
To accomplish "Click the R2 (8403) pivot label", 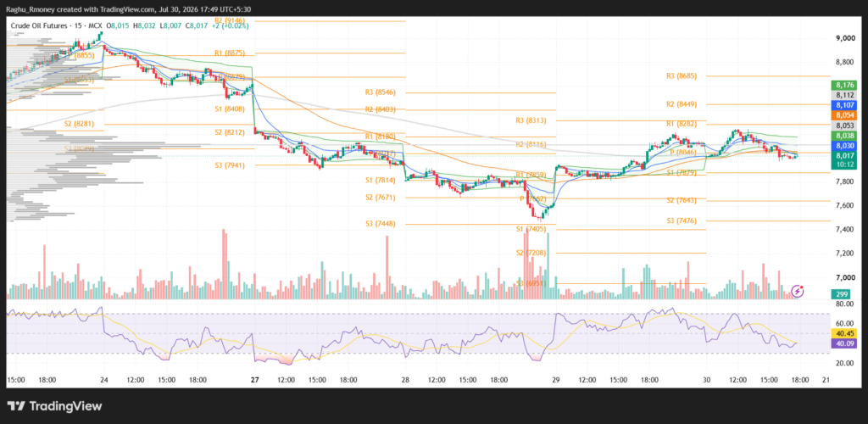I will coord(380,109).
